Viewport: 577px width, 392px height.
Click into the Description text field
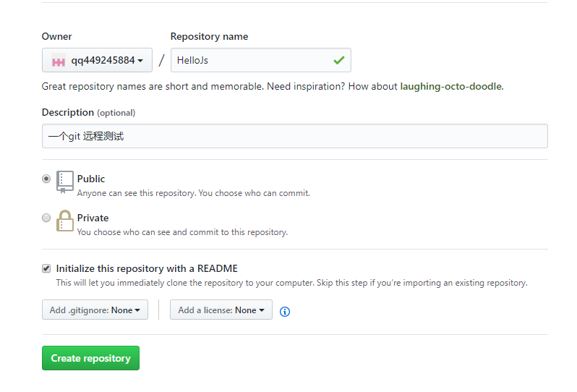(294, 136)
